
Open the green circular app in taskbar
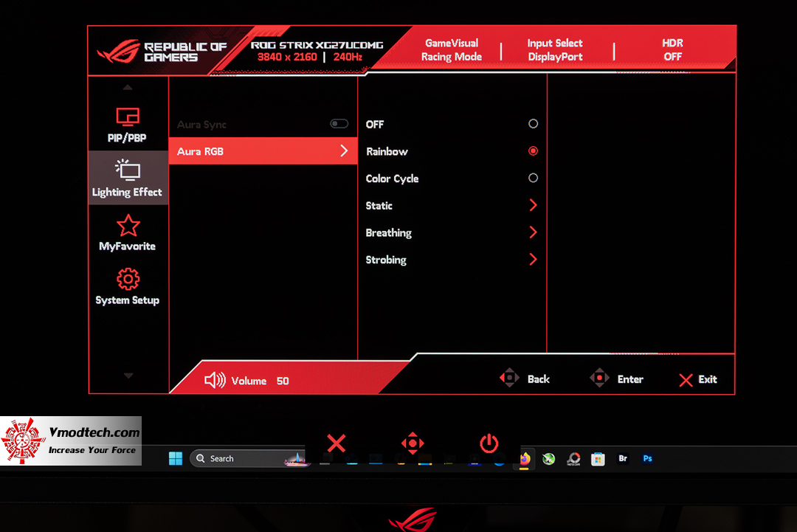[548, 460]
